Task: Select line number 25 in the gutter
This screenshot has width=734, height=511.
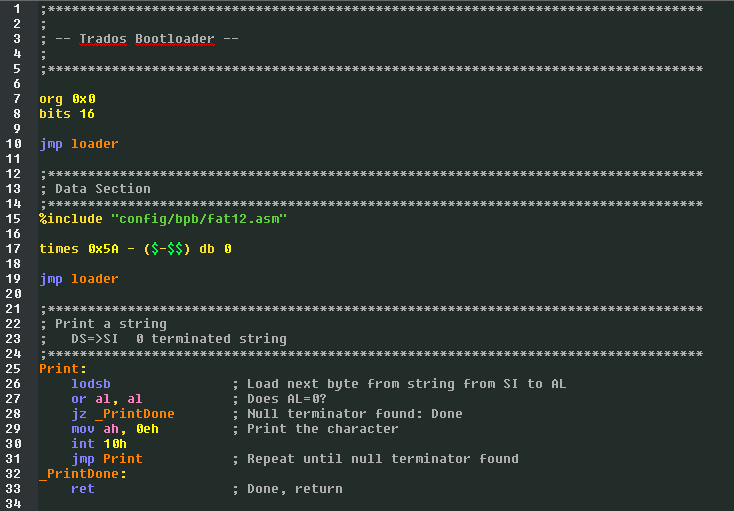Action: click(x=13, y=368)
